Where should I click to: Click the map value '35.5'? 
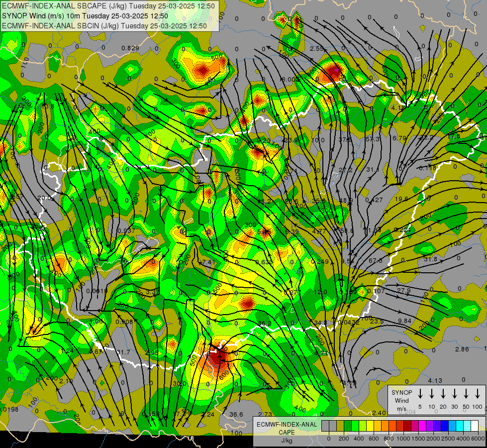319,201
